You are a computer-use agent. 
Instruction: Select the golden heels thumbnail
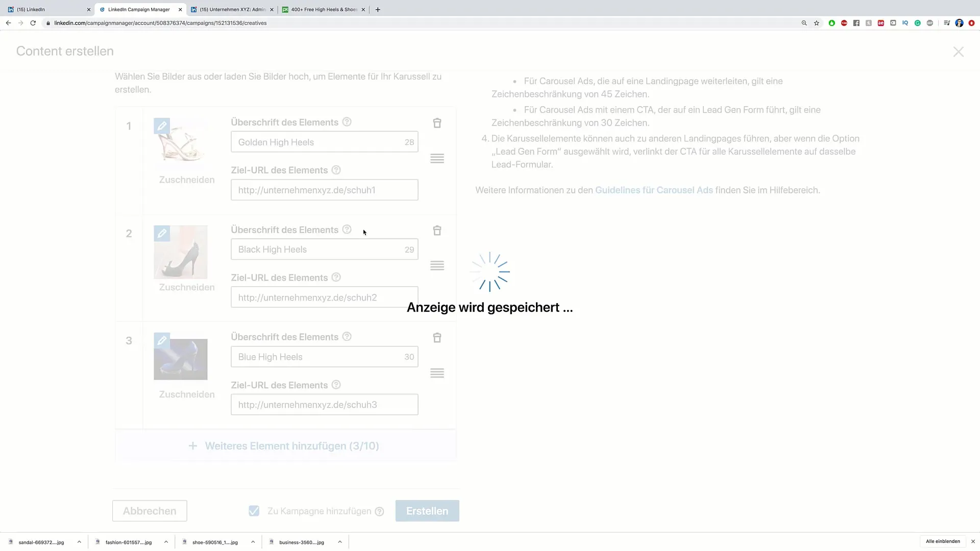[181, 145]
